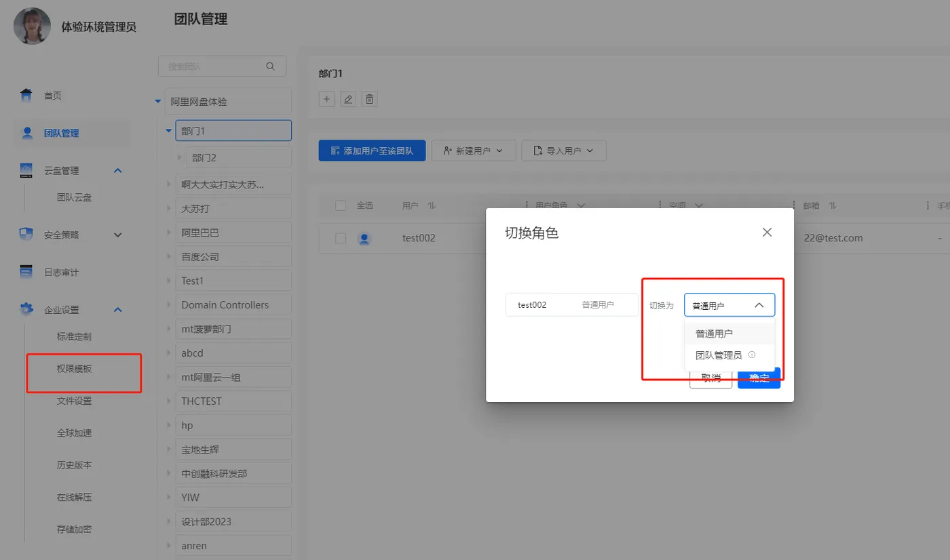
Task: Click the cloud disk management icon
Action: point(26,170)
